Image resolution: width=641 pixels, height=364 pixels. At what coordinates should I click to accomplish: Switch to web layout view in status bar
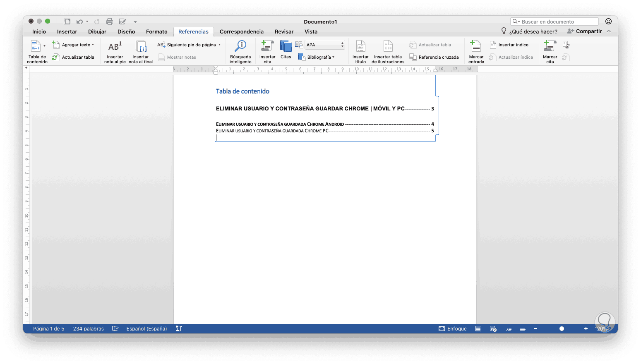[x=493, y=329]
